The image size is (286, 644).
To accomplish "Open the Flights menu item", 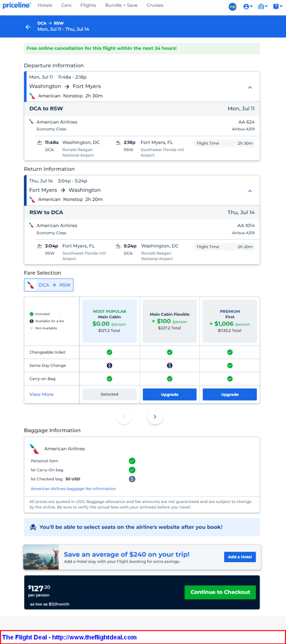I will pos(88,6).
